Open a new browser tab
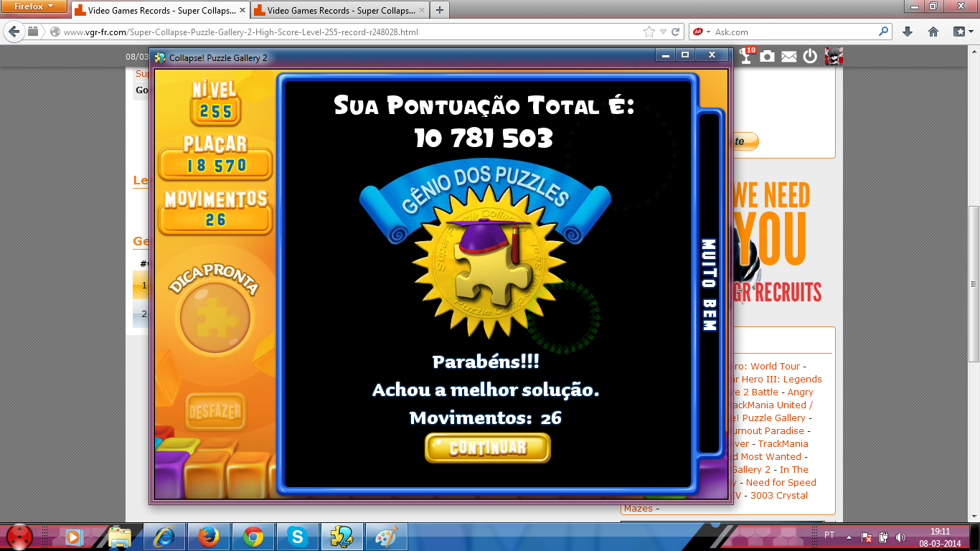 pyautogui.click(x=439, y=10)
